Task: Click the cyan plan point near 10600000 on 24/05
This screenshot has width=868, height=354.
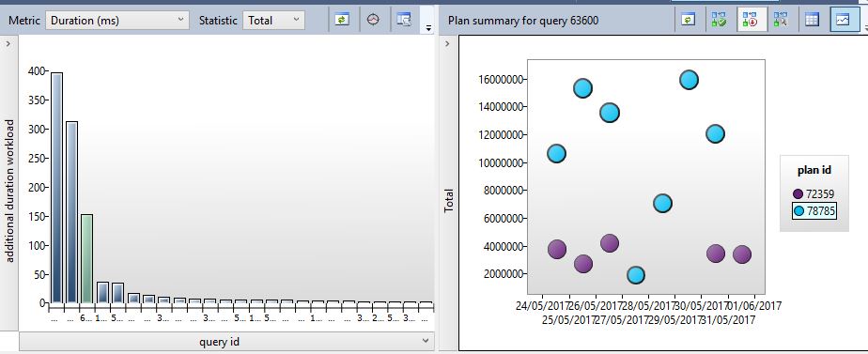Action: click(556, 153)
